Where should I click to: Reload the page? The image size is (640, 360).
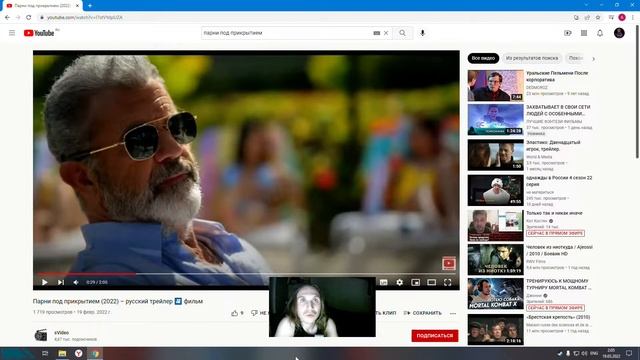29,18
